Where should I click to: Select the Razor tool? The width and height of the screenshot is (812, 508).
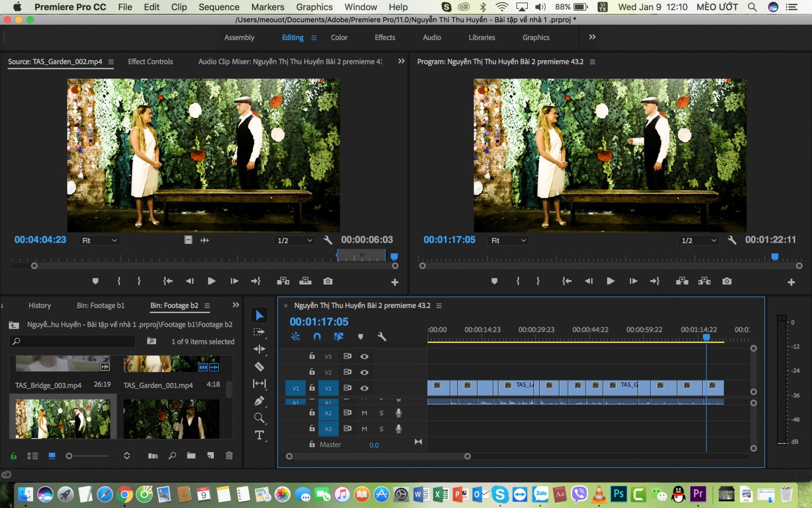[259, 367]
